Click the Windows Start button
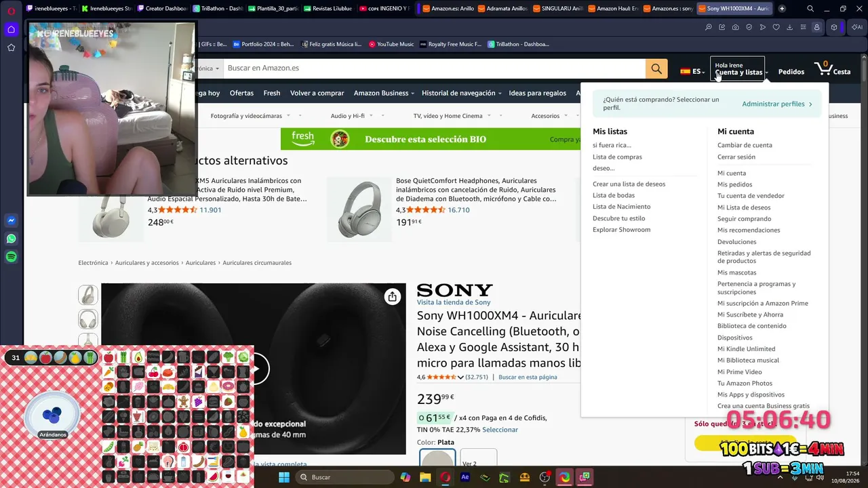This screenshot has width=868, height=488. (x=284, y=477)
